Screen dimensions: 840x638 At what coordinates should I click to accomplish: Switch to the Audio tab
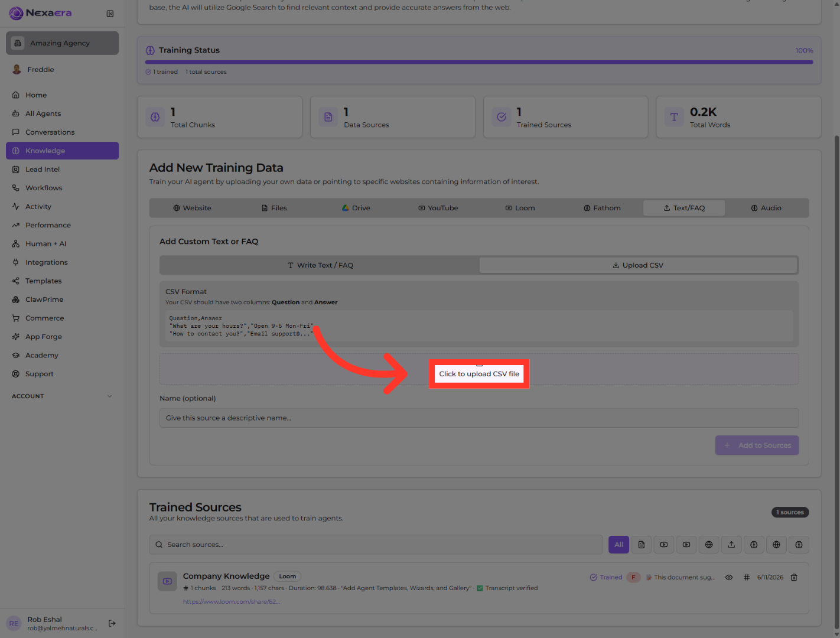(766, 208)
